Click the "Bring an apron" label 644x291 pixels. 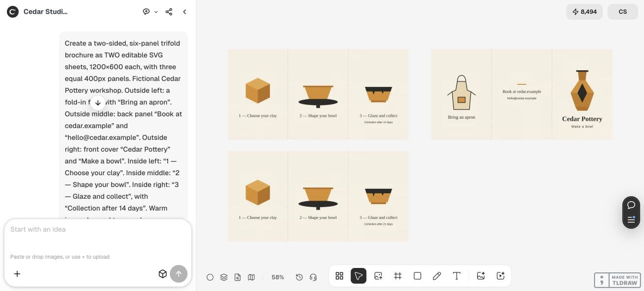point(461,117)
